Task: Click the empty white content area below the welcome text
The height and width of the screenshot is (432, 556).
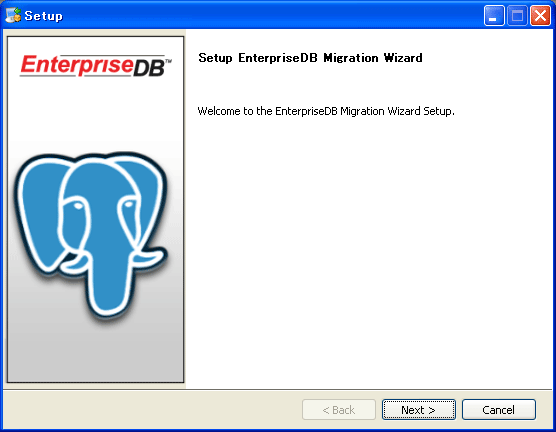Action: pyautogui.click(x=369, y=248)
